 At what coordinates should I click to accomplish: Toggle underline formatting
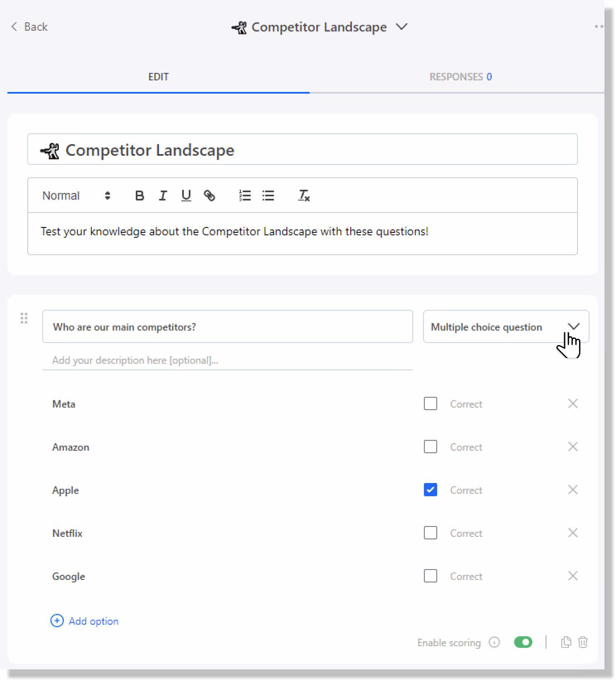[x=186, y=196]
